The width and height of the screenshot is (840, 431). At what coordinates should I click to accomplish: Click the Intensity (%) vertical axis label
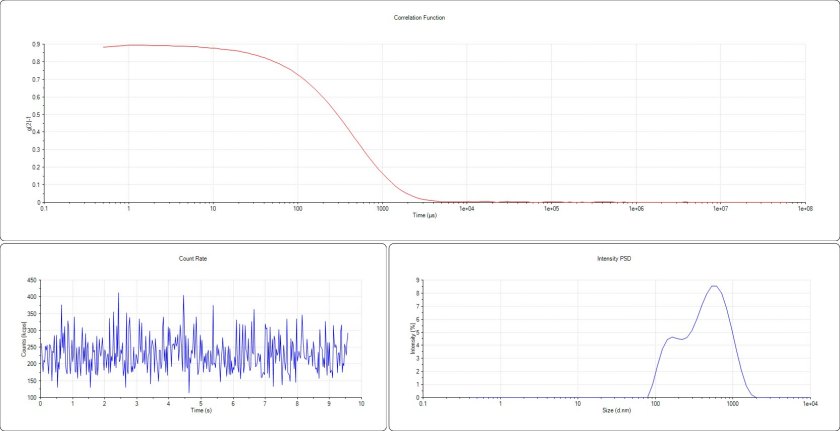pyautogui.click(x=412, y=338)
